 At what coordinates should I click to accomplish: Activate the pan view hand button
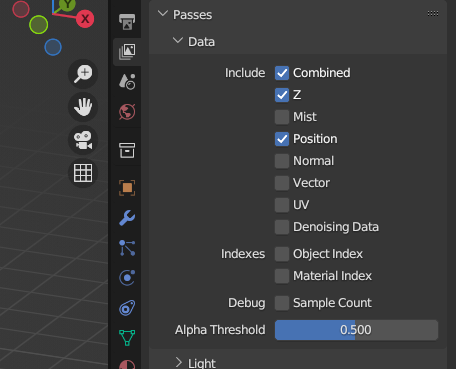[x=83, y=107]
